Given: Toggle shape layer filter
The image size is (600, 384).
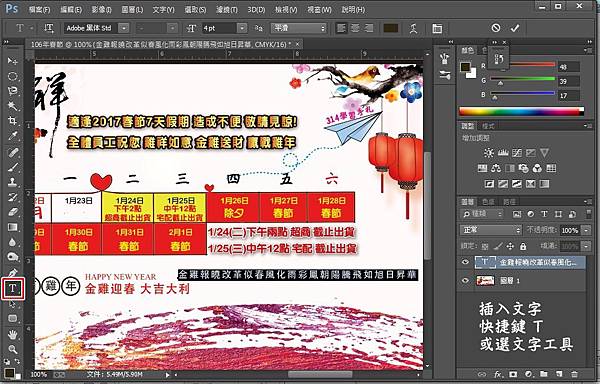Looking at the screenshot, I should pos(558,214).
